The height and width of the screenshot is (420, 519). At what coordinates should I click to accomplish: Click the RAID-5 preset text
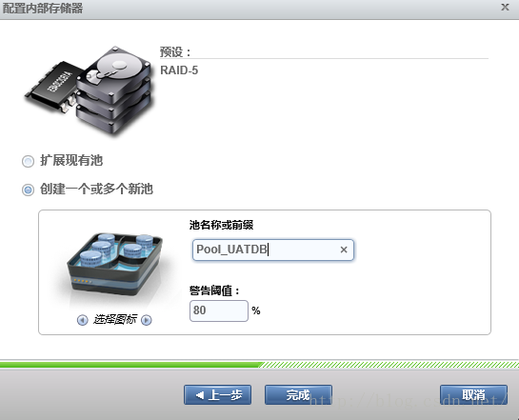179,70
